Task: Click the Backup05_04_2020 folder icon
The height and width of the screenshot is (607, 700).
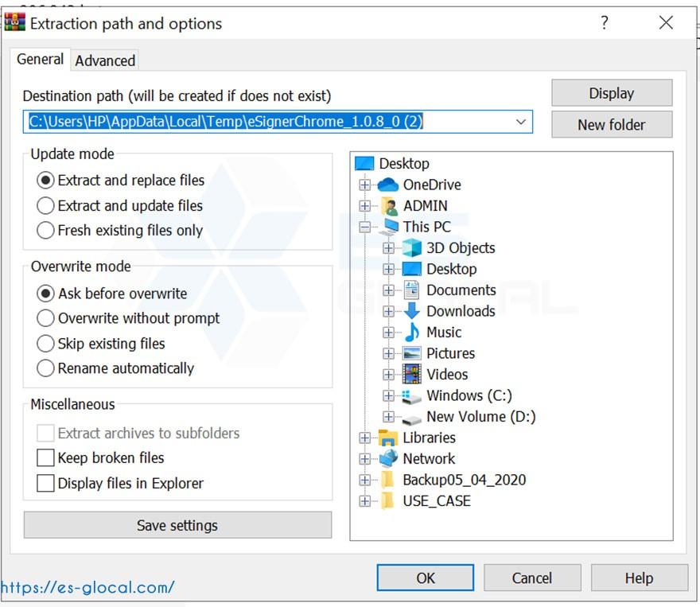Action: (388, 480)
